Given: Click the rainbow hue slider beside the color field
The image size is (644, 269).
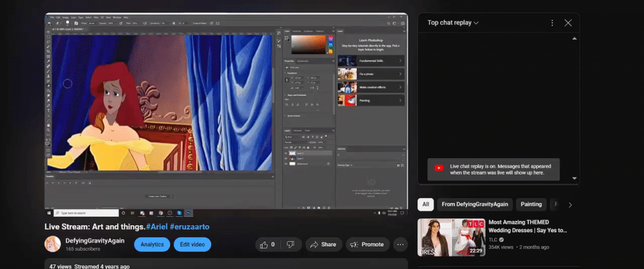Looking at the screenshot, I should pos(330,45).
